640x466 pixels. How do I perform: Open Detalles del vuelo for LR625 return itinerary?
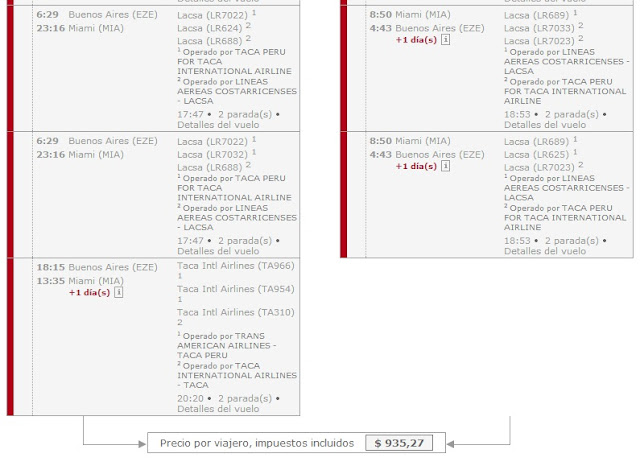pos(545,251)
